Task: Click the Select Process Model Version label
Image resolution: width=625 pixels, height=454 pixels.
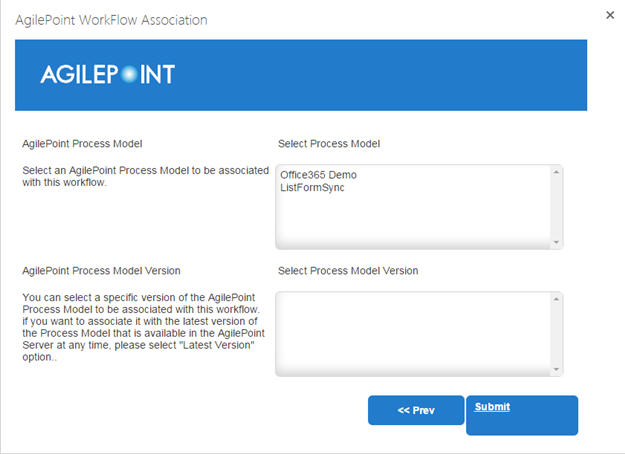Action: click(x=348, y=271)
